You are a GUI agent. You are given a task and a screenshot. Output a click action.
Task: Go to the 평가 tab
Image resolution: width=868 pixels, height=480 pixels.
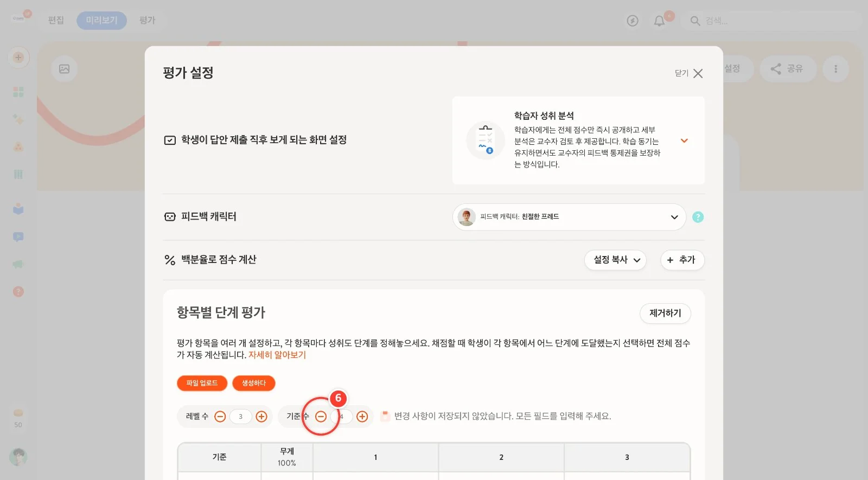tap(147, 21)
